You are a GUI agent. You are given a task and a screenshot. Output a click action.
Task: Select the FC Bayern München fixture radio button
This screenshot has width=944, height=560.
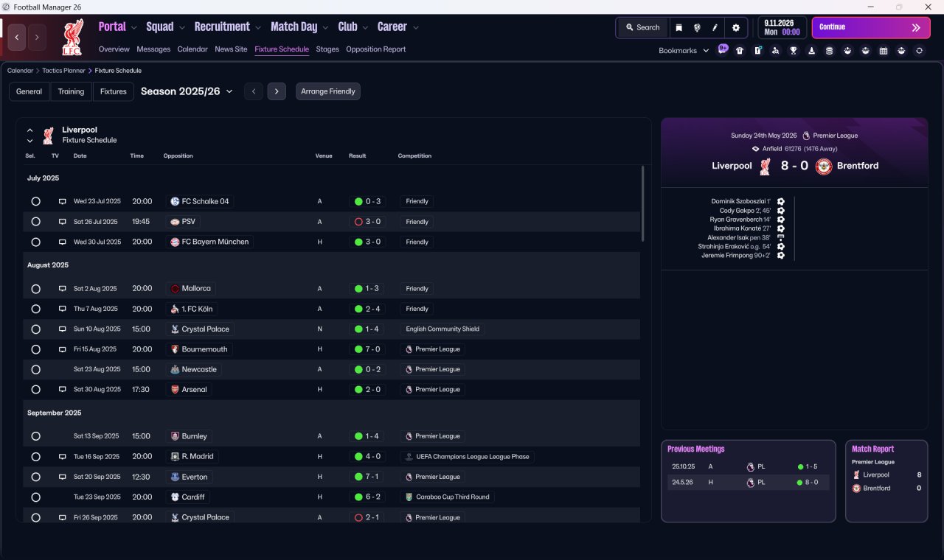[35, 242]
